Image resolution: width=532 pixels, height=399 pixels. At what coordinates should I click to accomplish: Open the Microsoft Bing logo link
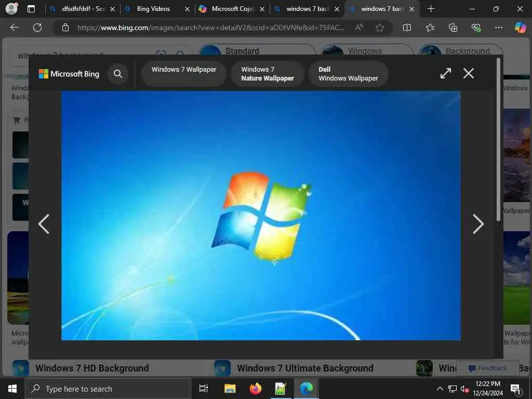click(69, 74)
